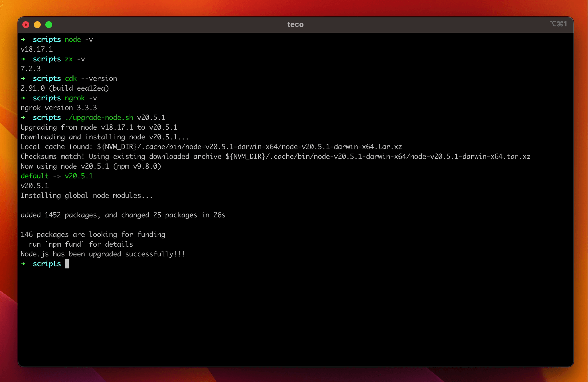Screen dimensions: 588x382
Task: Click the teco window title
Action: (x=295, y=24)
